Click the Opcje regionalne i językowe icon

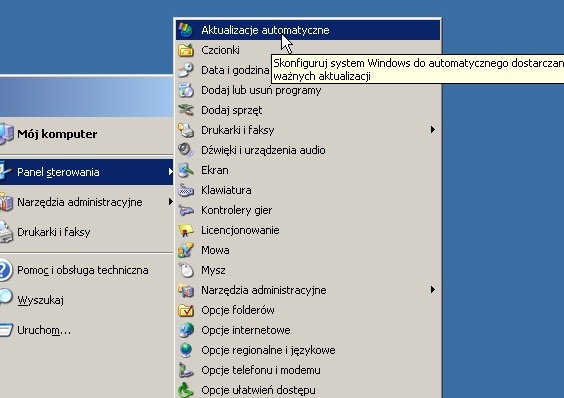coord(186,350)
